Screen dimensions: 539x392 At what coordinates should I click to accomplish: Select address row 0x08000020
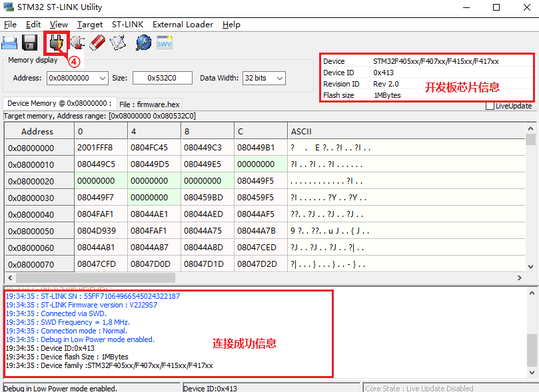pos(39,181)
